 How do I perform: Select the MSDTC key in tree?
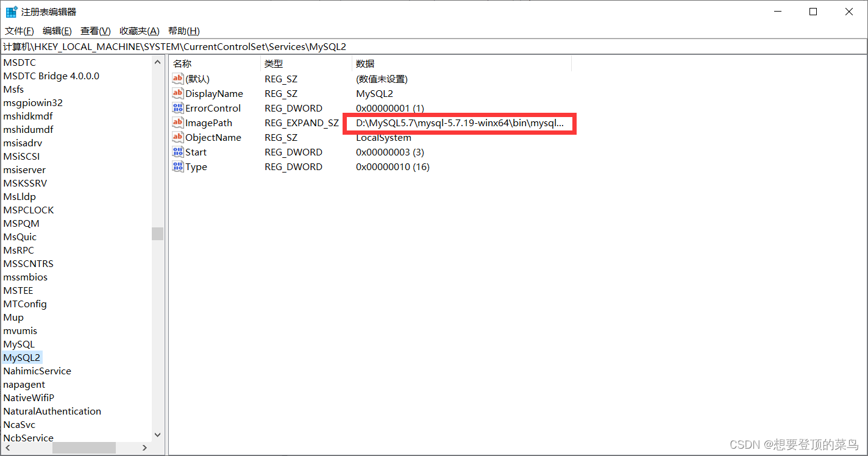click(x=20, y=62)
